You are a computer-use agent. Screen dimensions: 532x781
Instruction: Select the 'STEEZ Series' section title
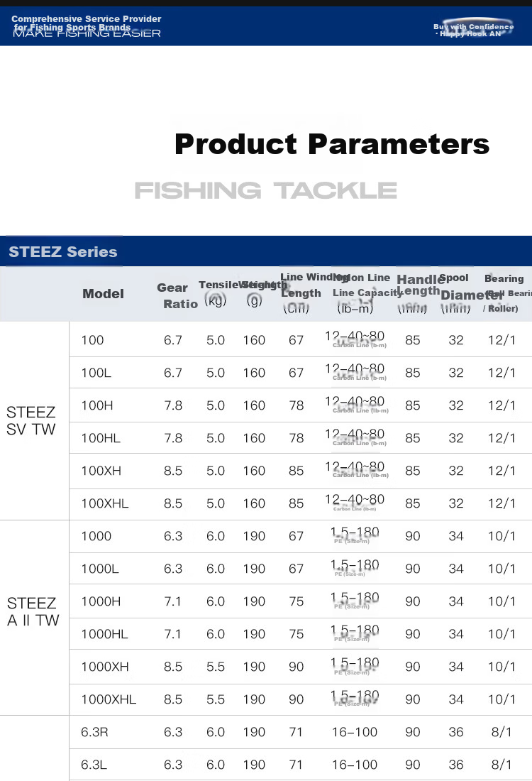[62, 251]
